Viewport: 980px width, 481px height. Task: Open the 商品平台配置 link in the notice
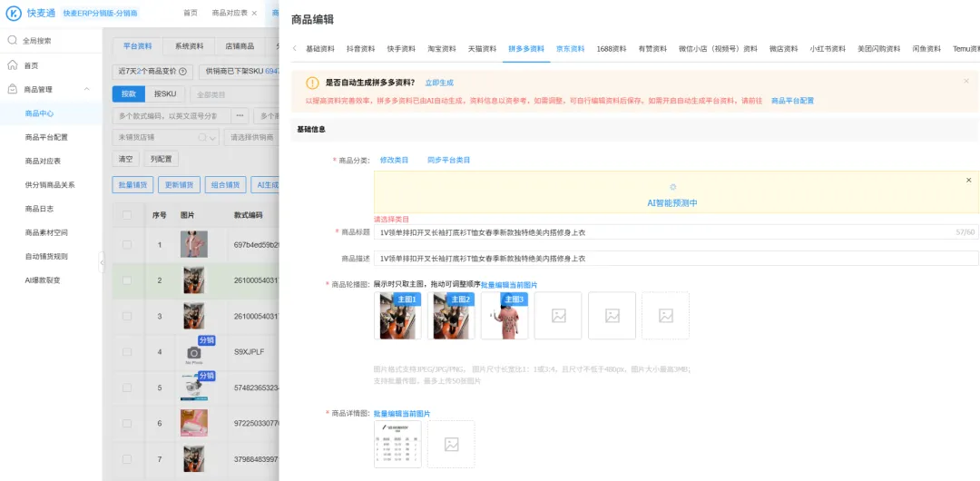pyautogui.click(x=792, y=100)
